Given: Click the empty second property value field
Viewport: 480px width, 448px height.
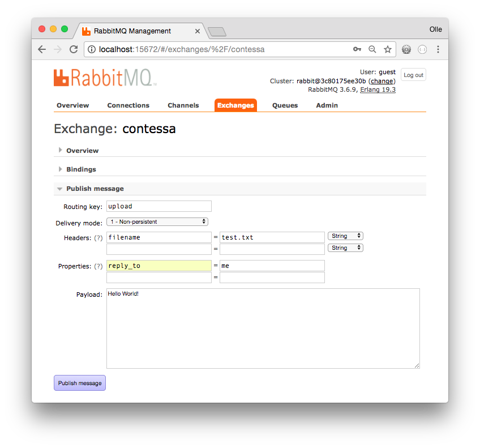Looking at the screenshot, I should [272, 278].
